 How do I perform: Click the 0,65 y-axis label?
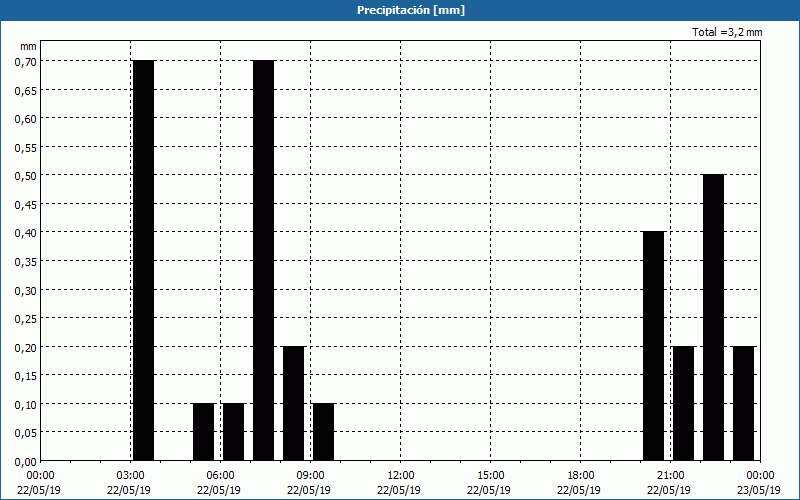pyautogui.click(x=24, y=90)
